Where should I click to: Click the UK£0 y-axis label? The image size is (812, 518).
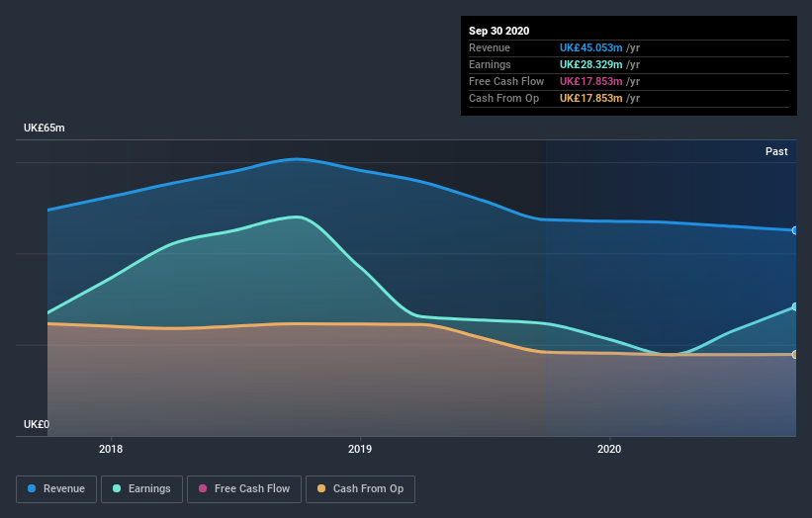click(37, 424)
